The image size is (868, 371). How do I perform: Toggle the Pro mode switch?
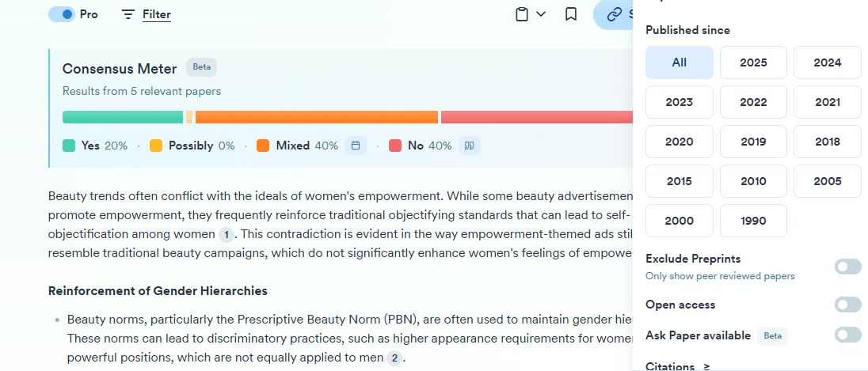(x=62, y=14)
